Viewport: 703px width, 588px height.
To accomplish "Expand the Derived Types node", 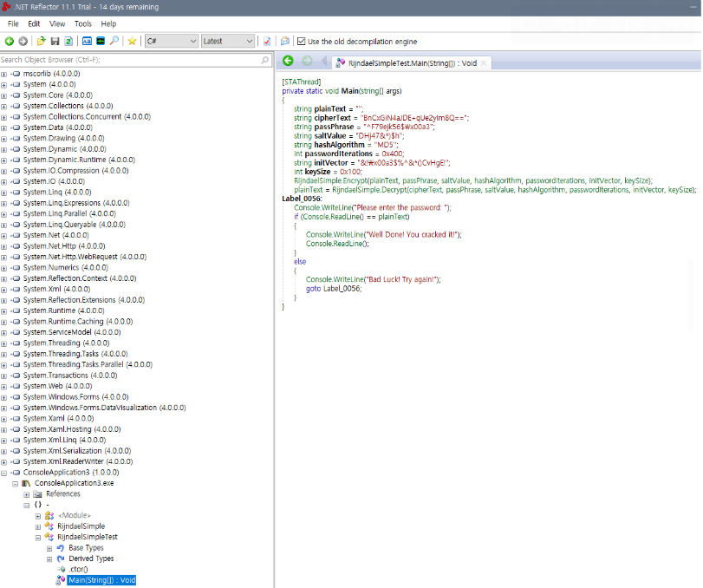I will (49, 559).
